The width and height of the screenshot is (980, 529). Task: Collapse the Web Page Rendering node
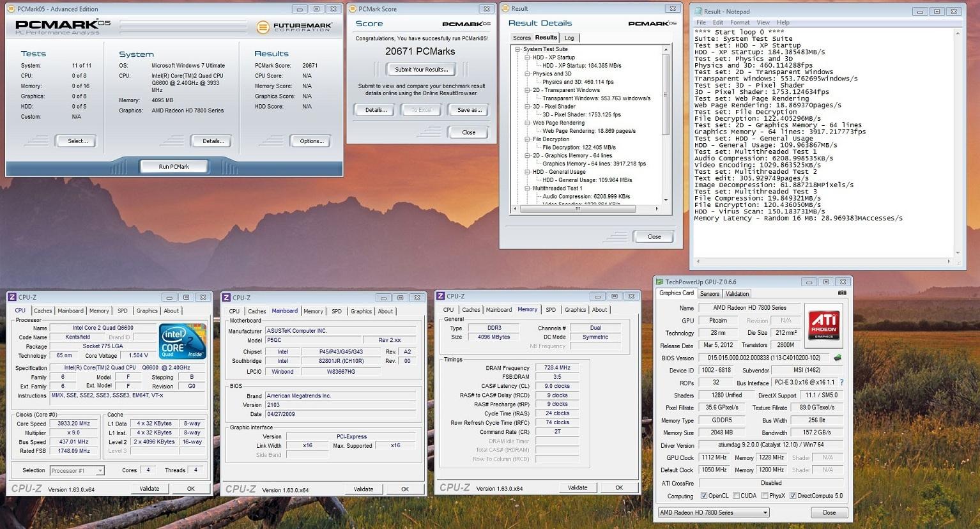point(526,123)
